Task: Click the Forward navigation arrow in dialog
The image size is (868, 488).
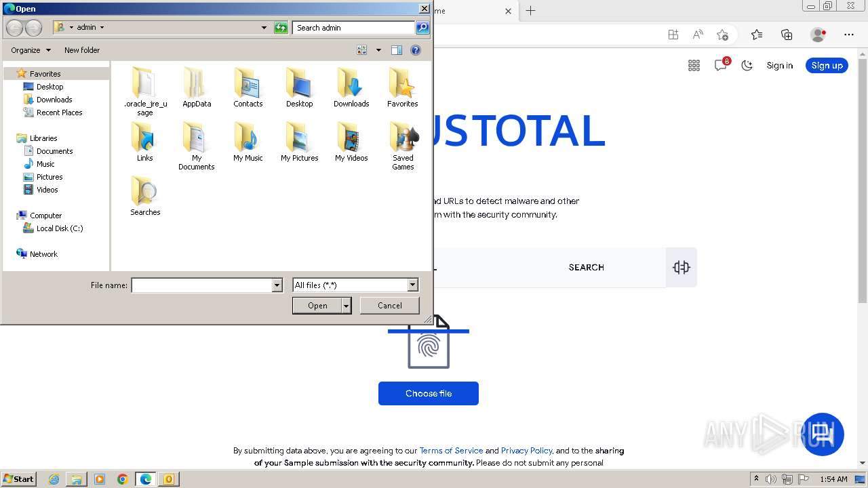Action: tap(33, 28)
